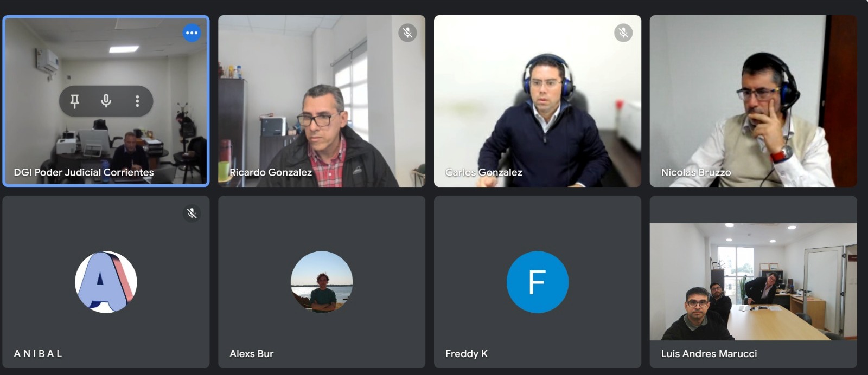Click the Freddy K name label
Viewport: 868px width, 375px height.
click(x=467, y=354)
